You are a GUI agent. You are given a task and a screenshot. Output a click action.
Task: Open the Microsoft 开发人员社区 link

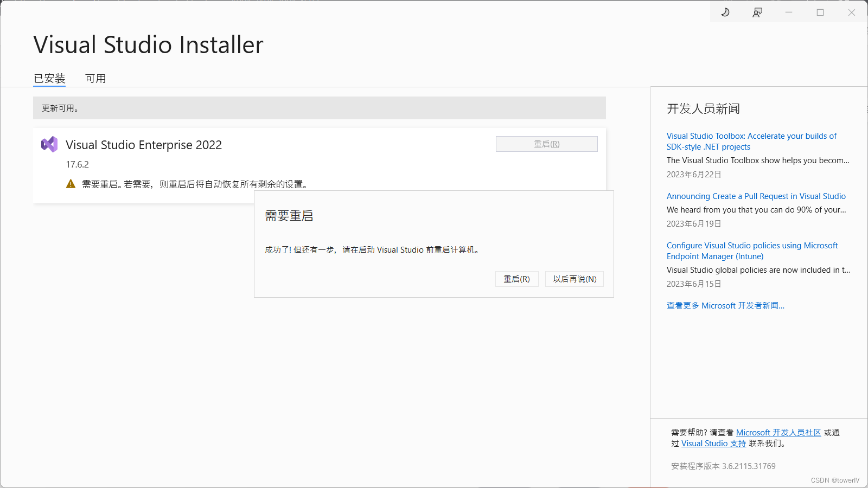click(x=778, y=433)
